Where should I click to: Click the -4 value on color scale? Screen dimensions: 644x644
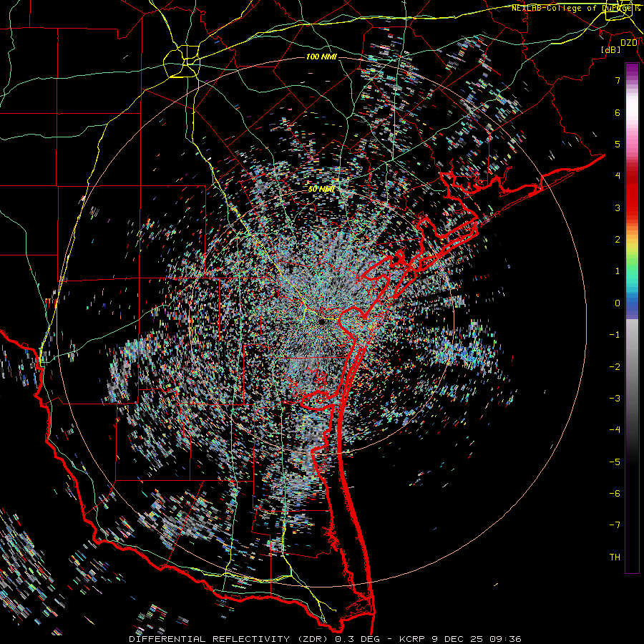point(615,429)
